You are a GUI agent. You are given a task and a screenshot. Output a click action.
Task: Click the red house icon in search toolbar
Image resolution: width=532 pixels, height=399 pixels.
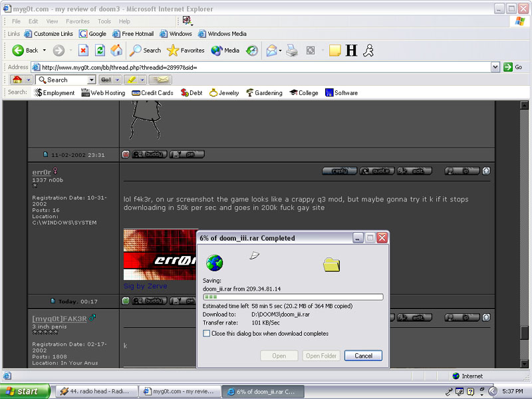coord(17,80)
